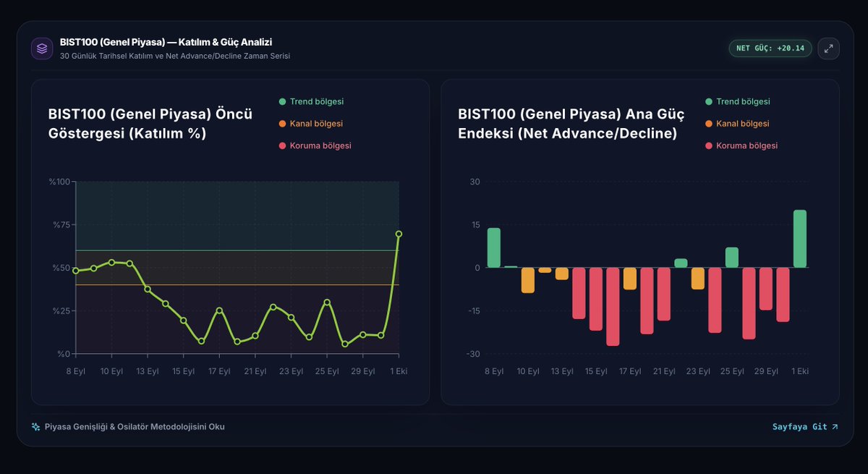Open the NET GÜÇ: +20.14 badge
868x474 pixels.
(770, 48)
